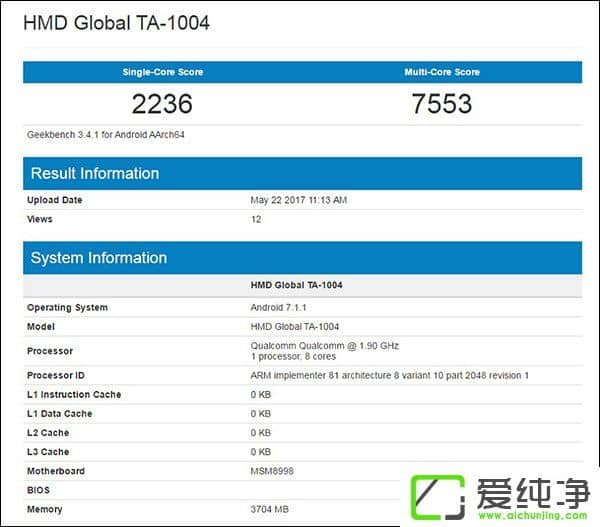Screen dimensions: 600x527
Task: Click the L1 Instruction Cache 0 KB value
Action: 261,395
